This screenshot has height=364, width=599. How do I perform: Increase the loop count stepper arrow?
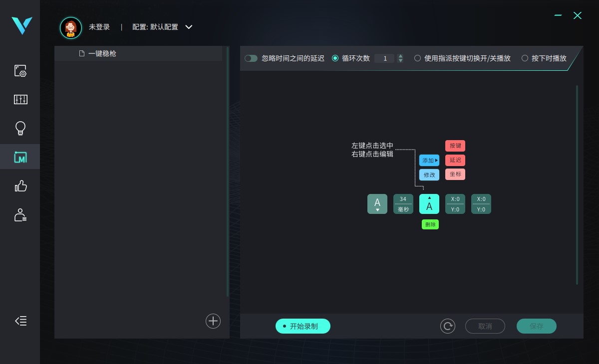point(400,56)
